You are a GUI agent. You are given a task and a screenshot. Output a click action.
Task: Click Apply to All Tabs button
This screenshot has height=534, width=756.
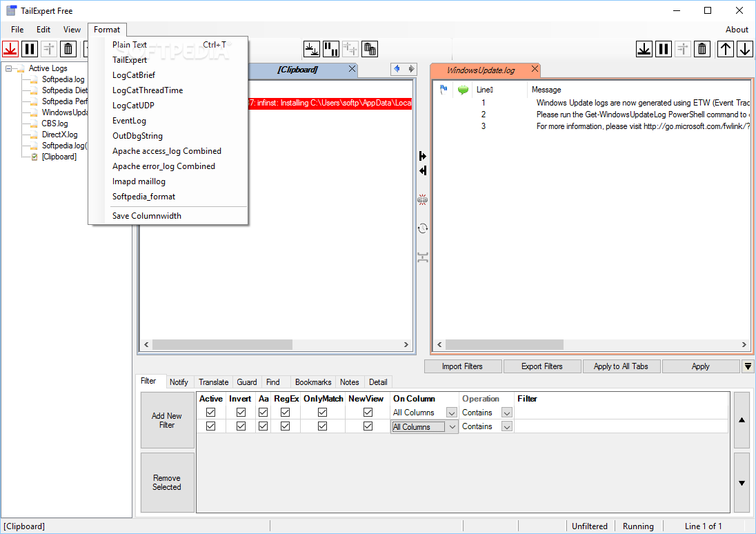[x=621, y=366]
